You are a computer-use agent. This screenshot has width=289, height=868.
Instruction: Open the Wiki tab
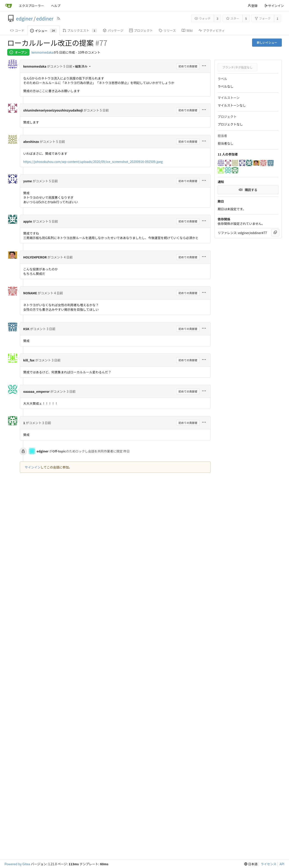point(187,31)
